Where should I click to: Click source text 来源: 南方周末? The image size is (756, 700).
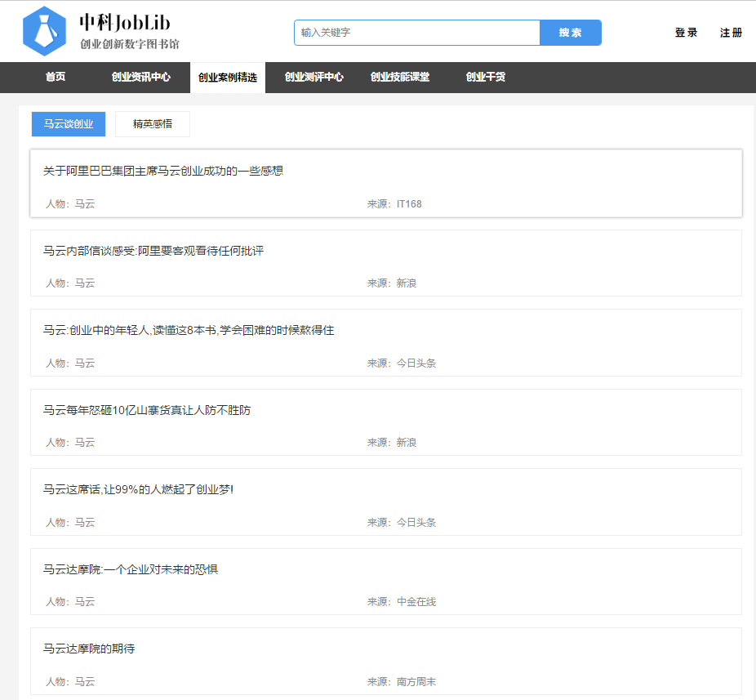click(402, 682)
